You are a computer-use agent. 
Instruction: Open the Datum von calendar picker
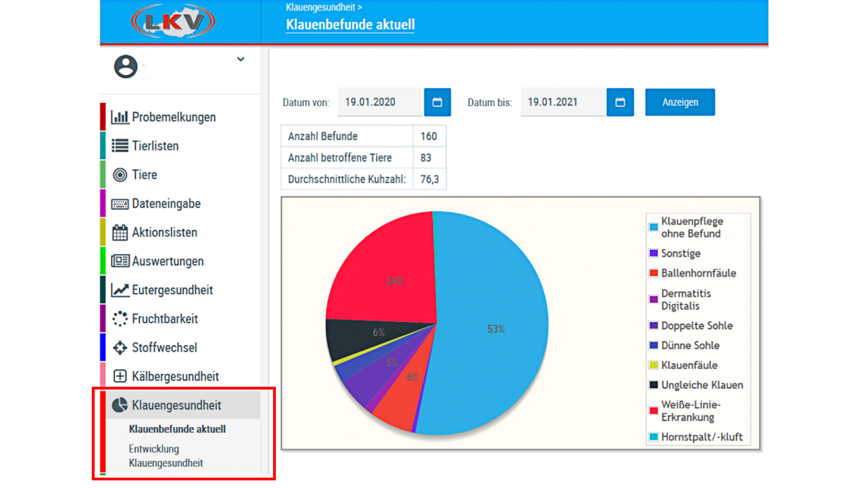pos(437,102)
